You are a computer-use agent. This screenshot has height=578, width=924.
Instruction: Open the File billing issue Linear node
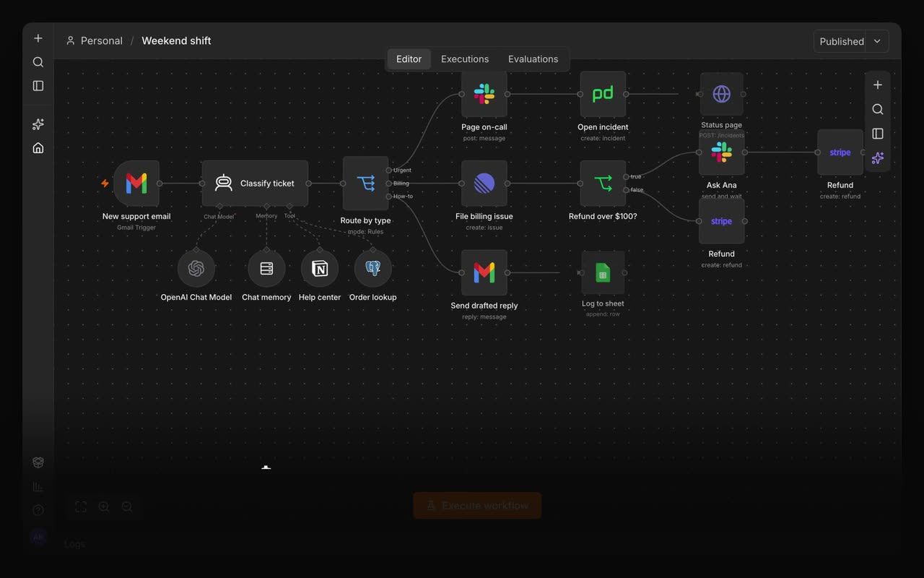coord(484,184)
